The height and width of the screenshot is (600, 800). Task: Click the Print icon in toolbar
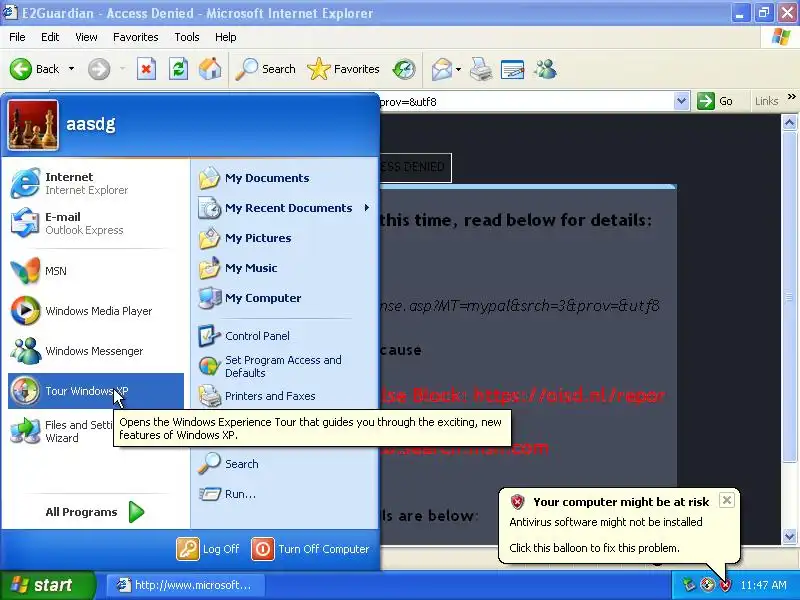[x=481, y=69]
